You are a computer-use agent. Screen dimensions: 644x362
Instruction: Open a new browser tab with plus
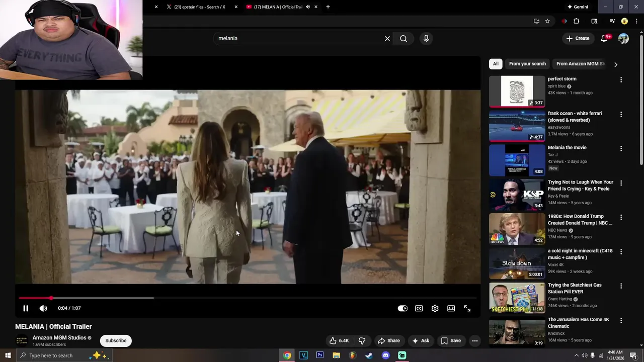tap(328, 7)
